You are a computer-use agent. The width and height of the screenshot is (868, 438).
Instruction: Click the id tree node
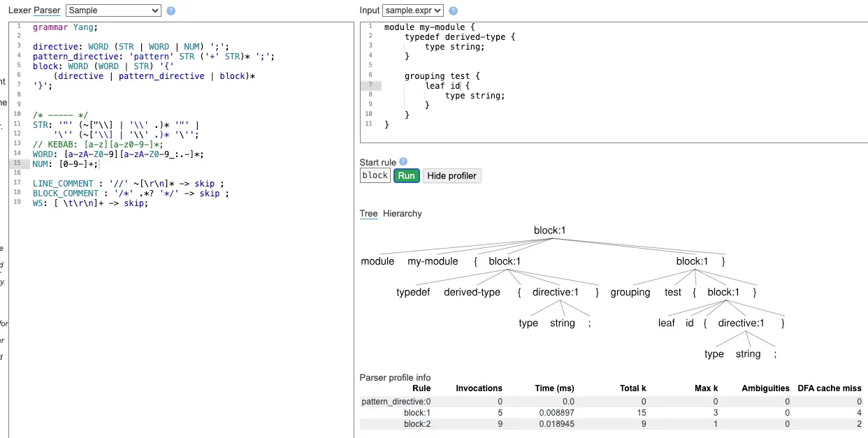(x=690, y=323)
